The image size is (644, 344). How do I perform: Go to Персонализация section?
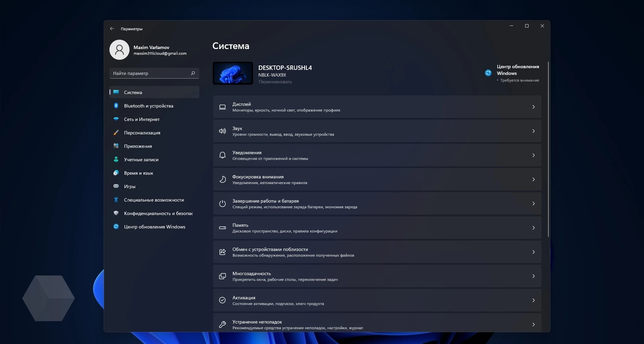(x=154, y=132)
